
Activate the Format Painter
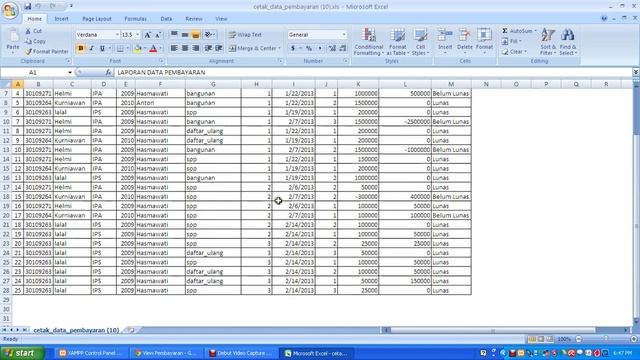click(47, 52)
